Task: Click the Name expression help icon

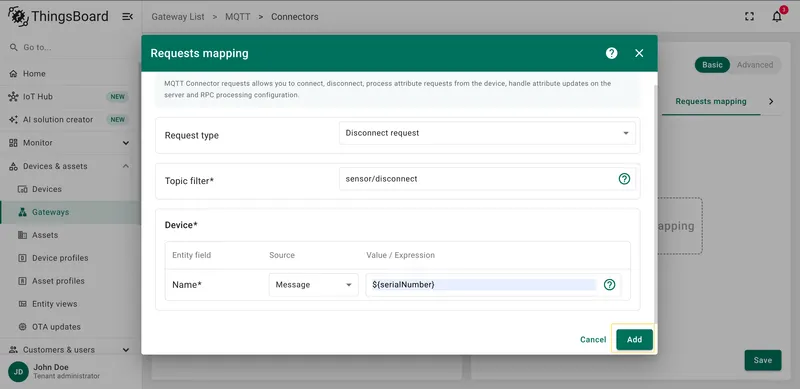Action: pos(610,285)
